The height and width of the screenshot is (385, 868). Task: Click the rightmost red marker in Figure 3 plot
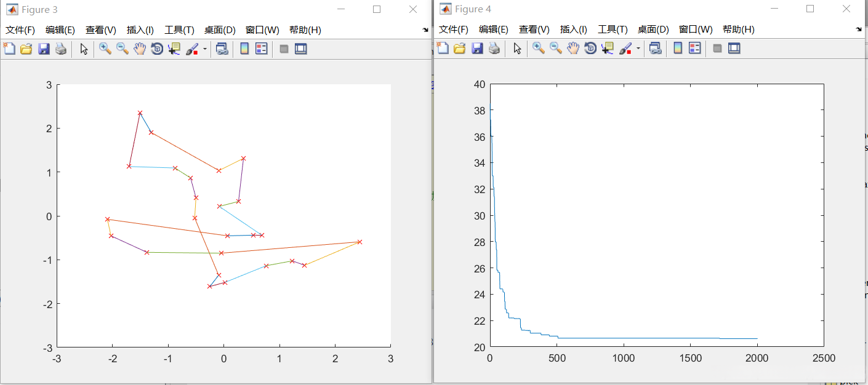click(x=360, y=242)
